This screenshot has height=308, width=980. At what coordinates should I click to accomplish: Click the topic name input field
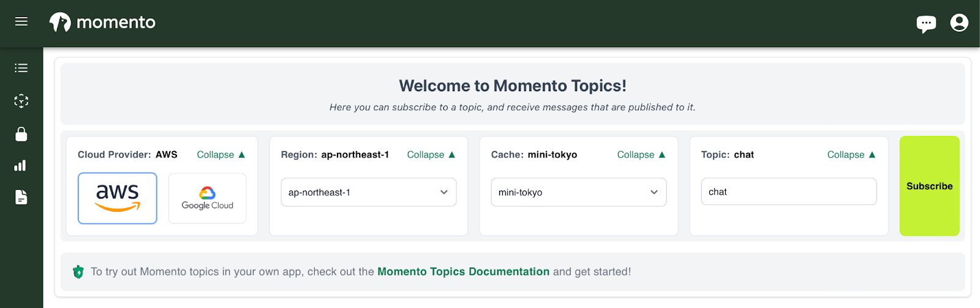pyautogui.click(x=789, y=192)
